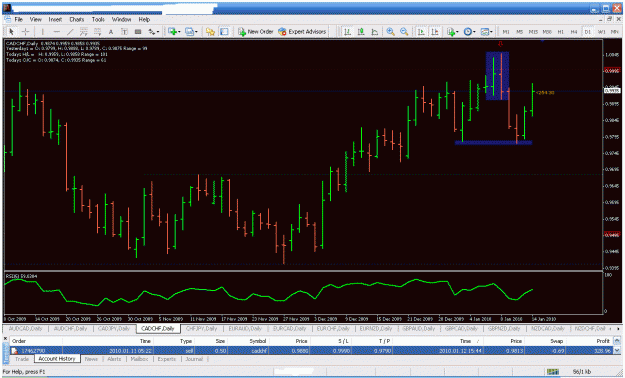
Task: Switch to the GBPCAD,Daily chart tab
Action: pyautogui.click(x=461, y=329)
